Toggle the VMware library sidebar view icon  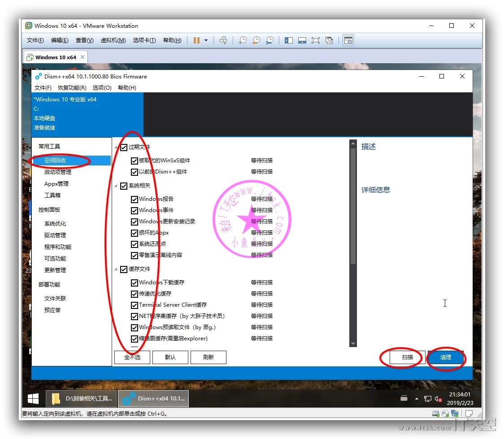[289, 40]
